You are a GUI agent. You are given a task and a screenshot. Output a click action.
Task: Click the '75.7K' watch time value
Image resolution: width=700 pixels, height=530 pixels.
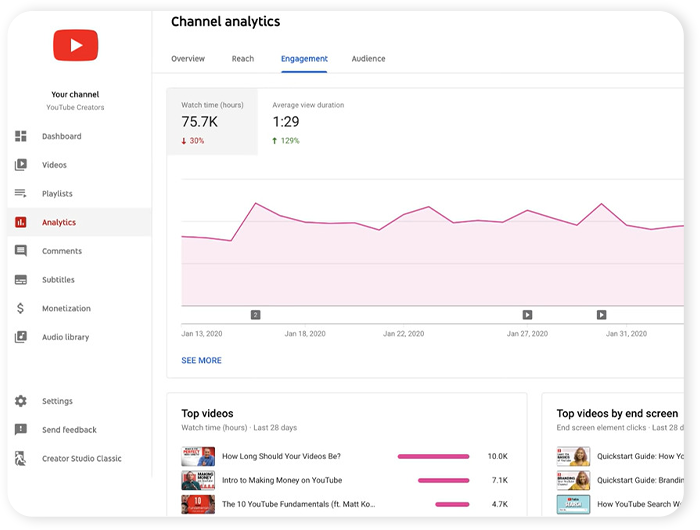[200, 122]
